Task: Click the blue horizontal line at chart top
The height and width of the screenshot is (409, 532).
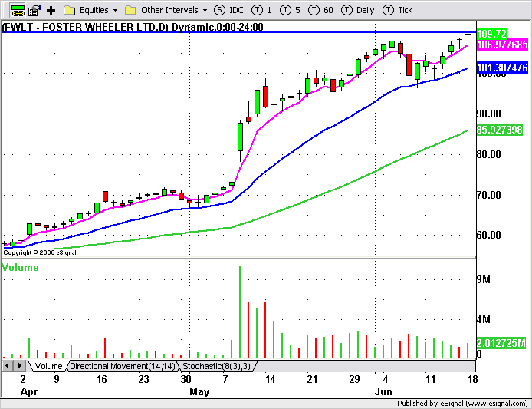Action: point(238,32)
